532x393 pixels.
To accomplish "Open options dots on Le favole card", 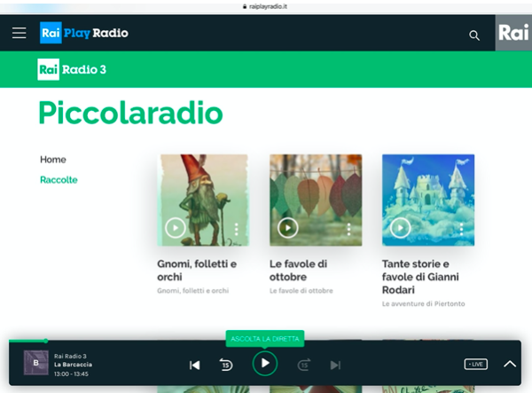I will (x=348, y=229).
